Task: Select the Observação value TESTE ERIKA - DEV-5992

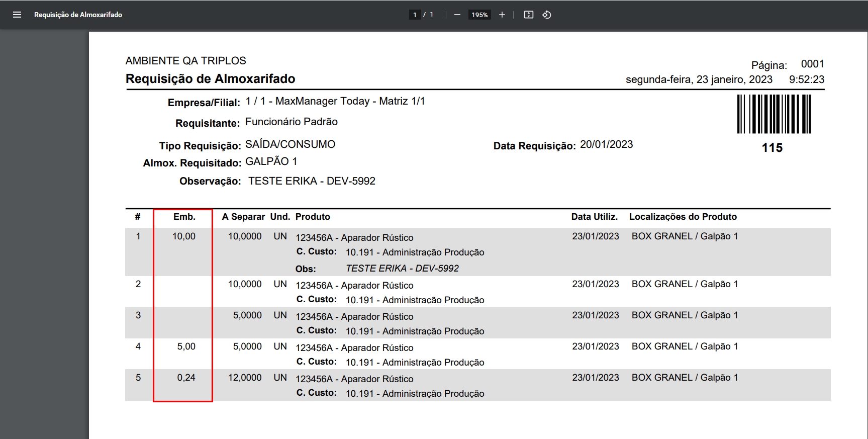Action: pos(312,181)
